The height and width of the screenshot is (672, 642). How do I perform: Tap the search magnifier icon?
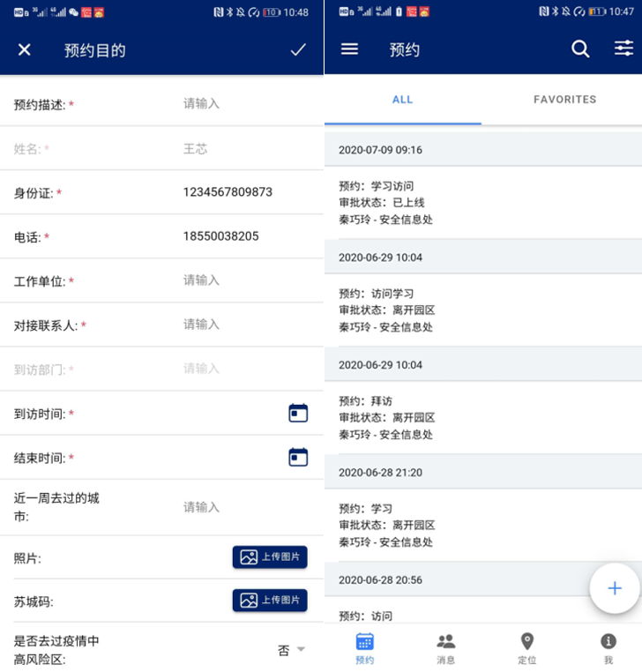click(x=580, y=49)
